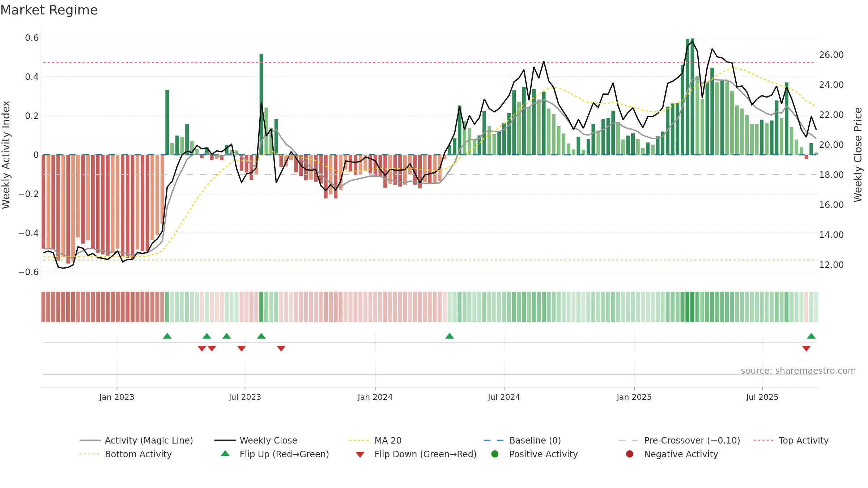Select the green flip-up triangle near April 2024
The image size is (868, 488).
click(x=450, y=336)
